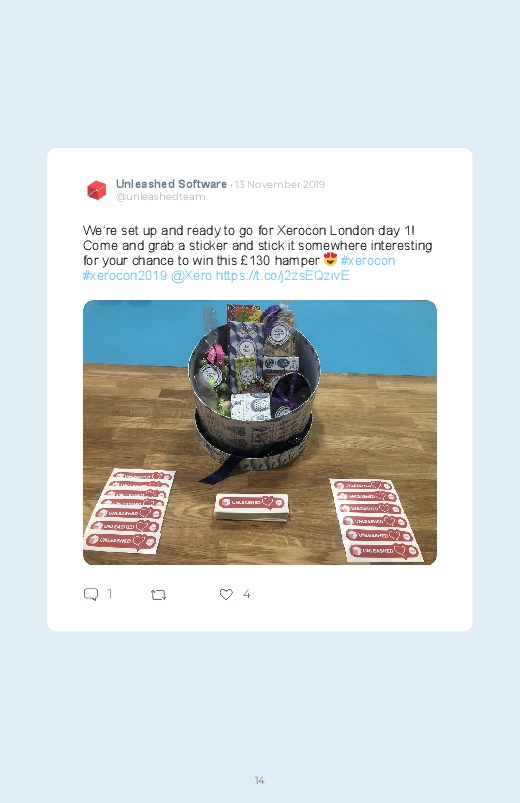The height and width of the screenshot is (803, 520).
Task: Click the reply count showing 1
Action: (x=110, y=594)
